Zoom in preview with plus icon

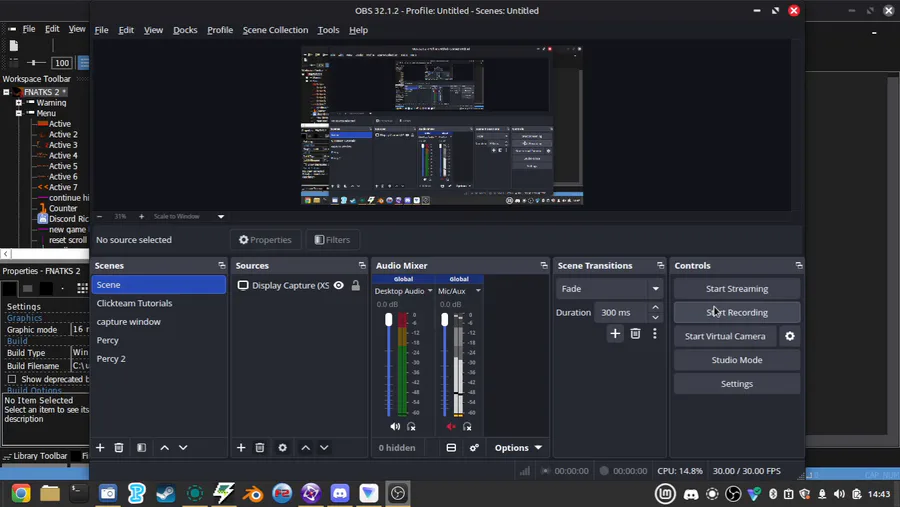[x=141, y=216]
